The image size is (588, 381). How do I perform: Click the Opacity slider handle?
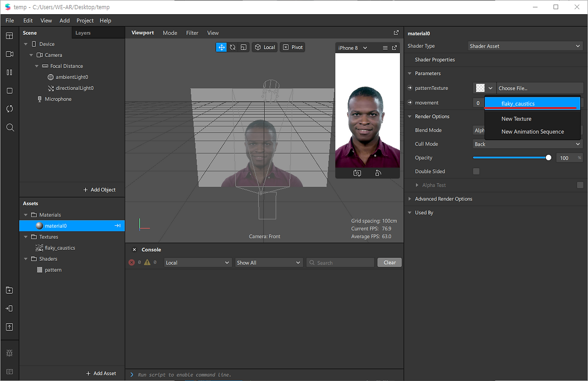click(548, 157)
